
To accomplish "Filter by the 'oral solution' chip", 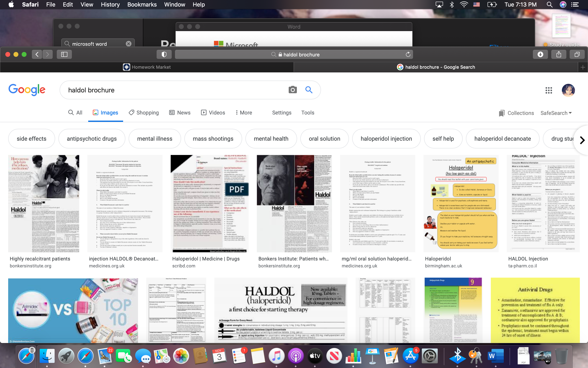I will (325, 139).
